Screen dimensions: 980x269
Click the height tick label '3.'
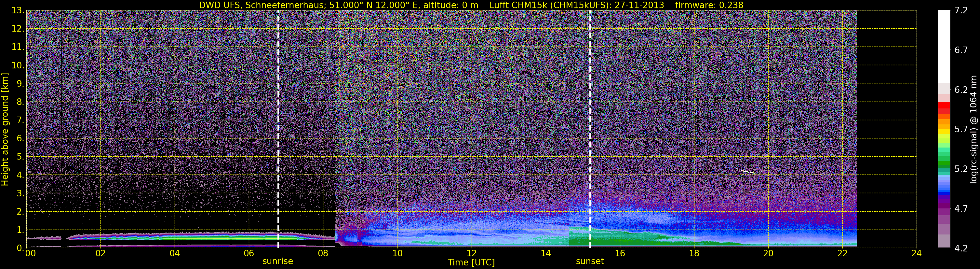coord(20,193)
